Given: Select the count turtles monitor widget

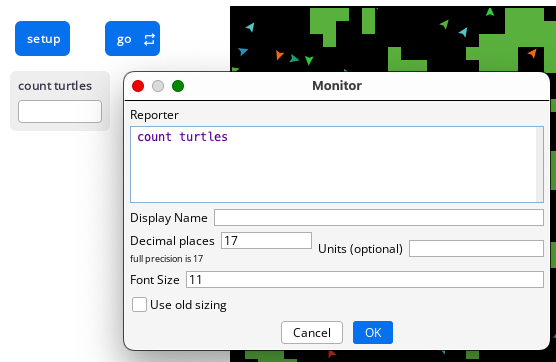Looking at the screenshot, I should coord(60,101).
